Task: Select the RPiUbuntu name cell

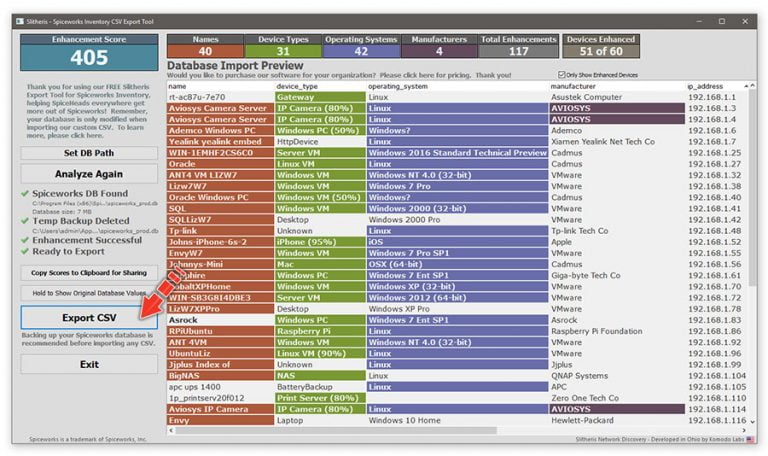Action: click(x=220, y=331)
